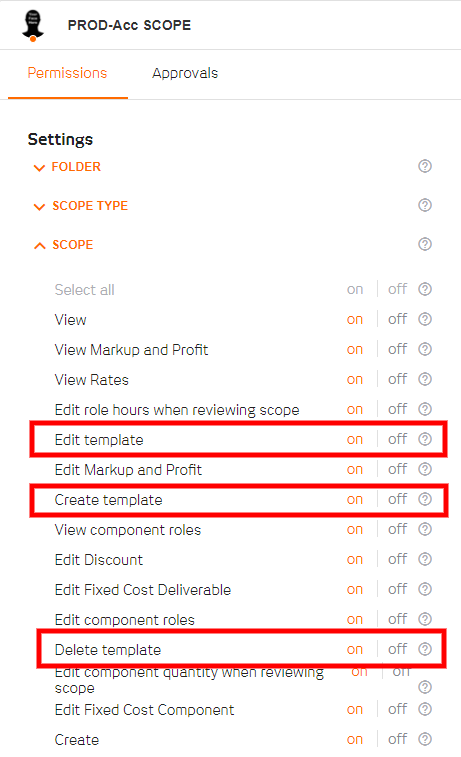Click the PROD-Acc SCOPE avatar icon

tap(33, 25)
